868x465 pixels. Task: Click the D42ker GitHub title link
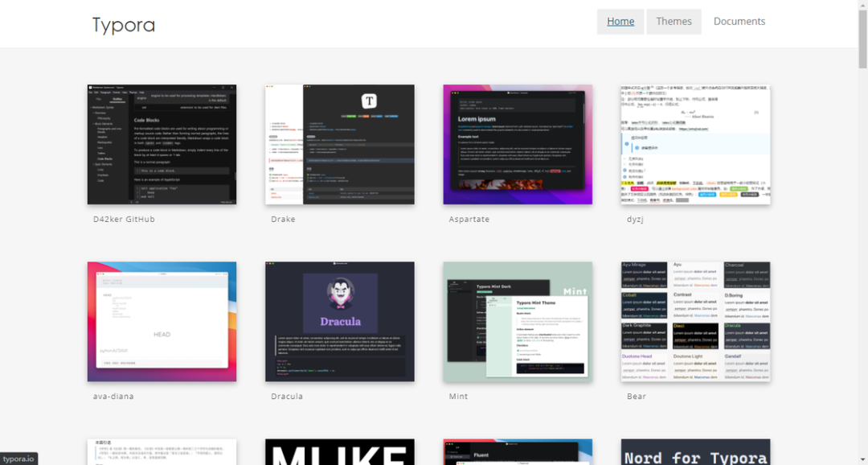[124, 219]
